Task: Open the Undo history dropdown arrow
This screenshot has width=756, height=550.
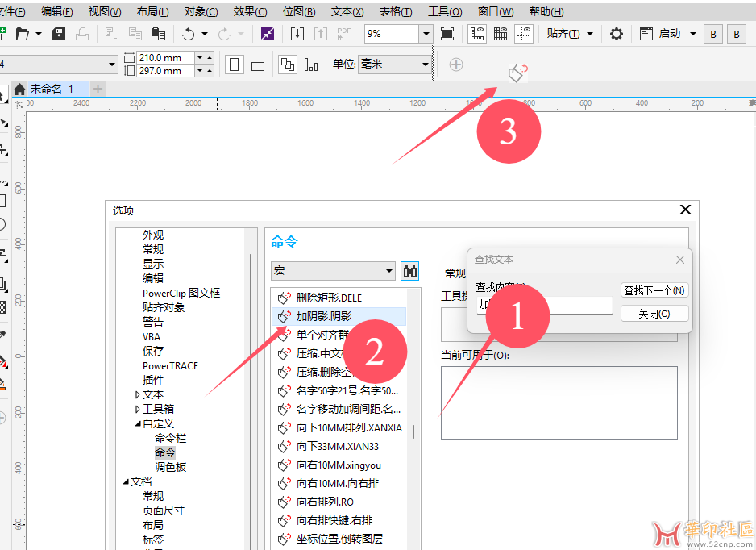Action: point(205,34)
